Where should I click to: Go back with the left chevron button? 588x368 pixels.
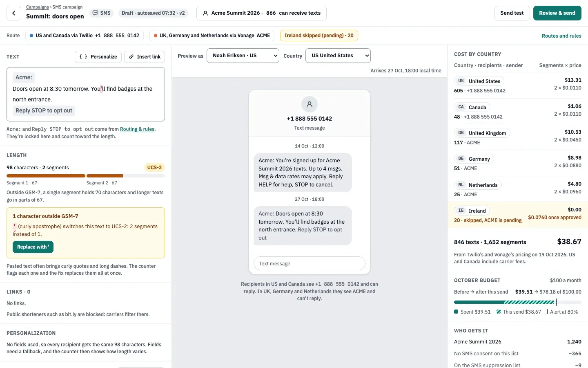point(14,13)
